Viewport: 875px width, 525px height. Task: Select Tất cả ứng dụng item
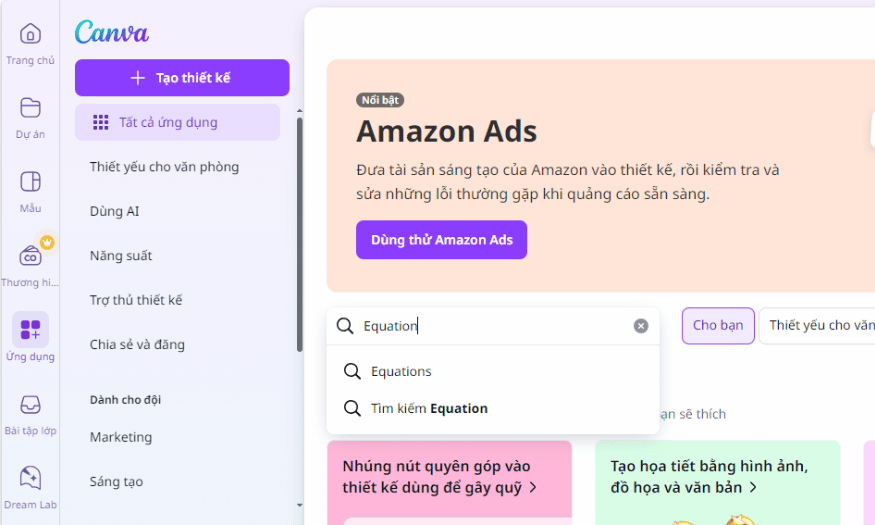coord(177,122)
